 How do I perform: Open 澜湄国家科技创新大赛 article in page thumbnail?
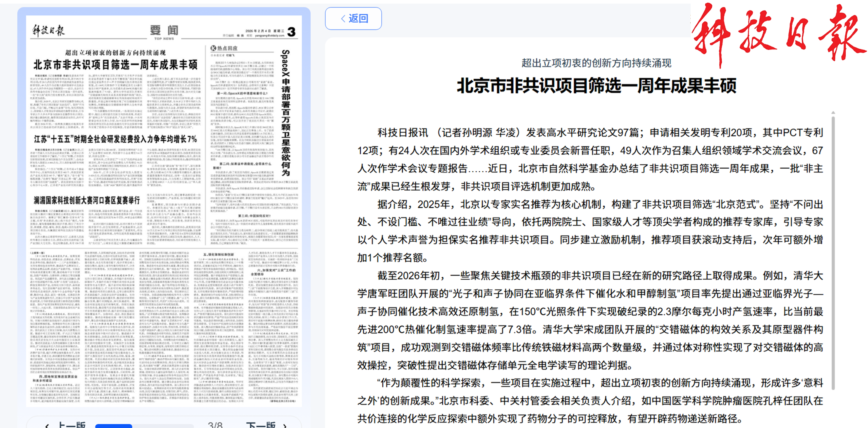(87, 200)
